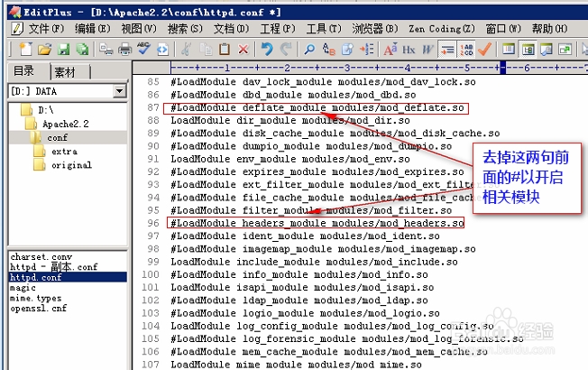The width and height of the screenshot is (588, 370).
Task: Click the Paste clipboard icon
Action: click(225, 49)
